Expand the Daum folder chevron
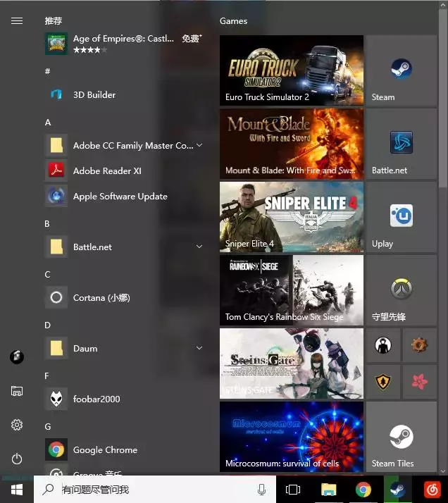This screenshot has height=503, width=448. point(199,348)
